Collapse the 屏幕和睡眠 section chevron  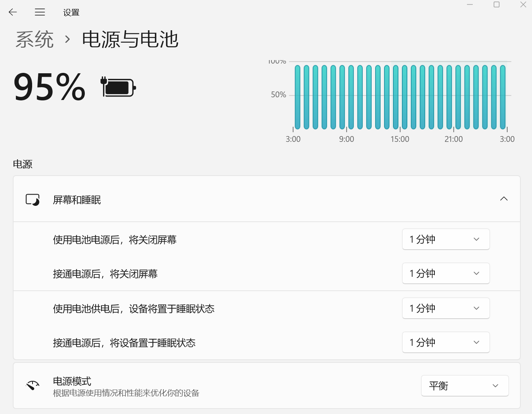pyautogui.click(x=503, y=199)
